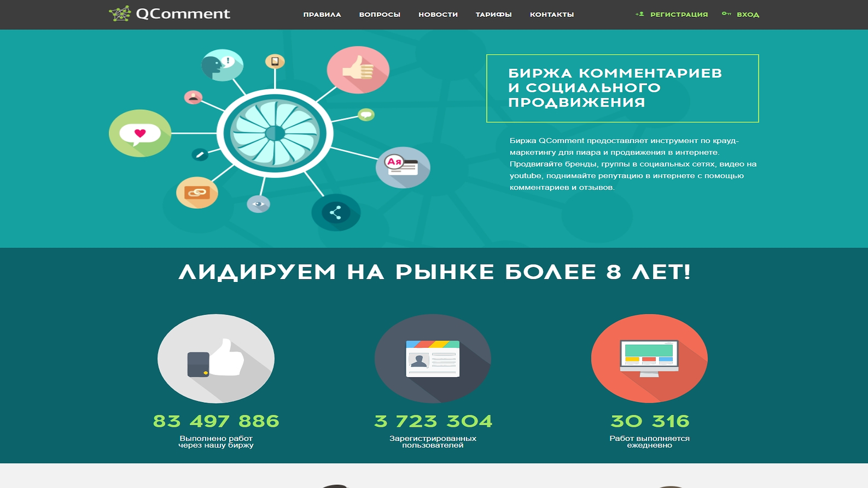
Task: Click the small pink user avatar icon
Action: pos(193,97)
